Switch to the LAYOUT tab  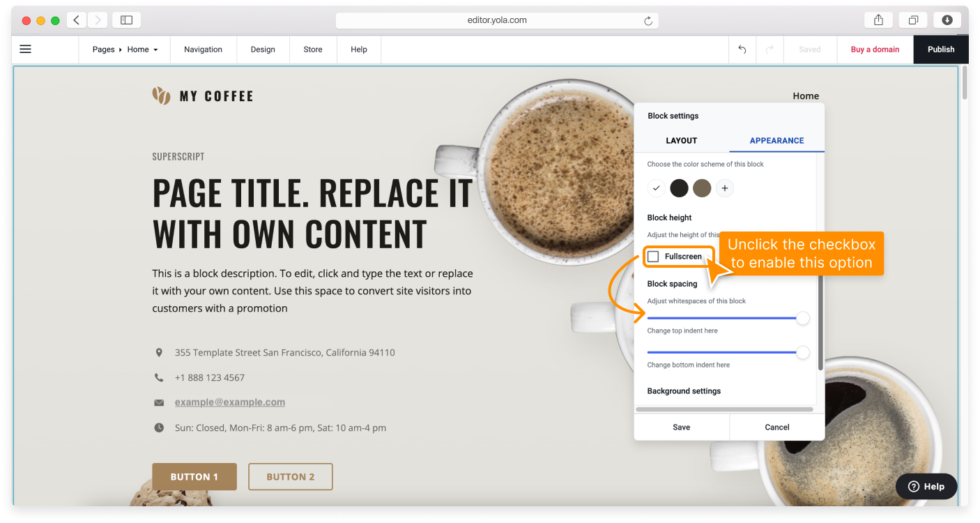(x=682, y=141)
